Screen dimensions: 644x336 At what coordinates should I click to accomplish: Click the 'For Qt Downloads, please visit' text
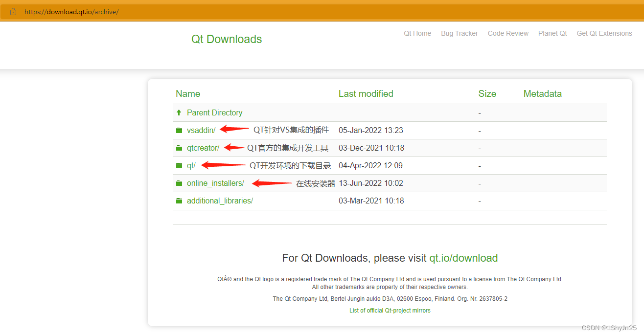(354, 258)
